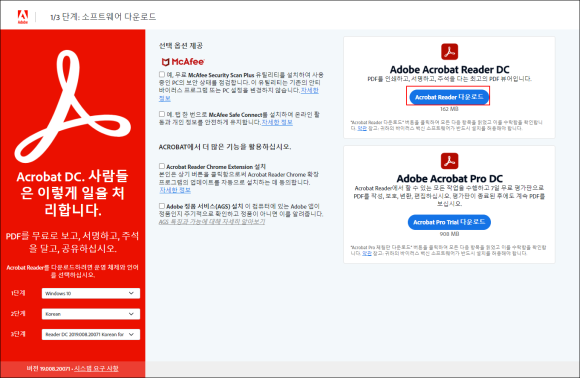The image size is (580, 378).
Task: Open the system requirements link
Action: 96,368
